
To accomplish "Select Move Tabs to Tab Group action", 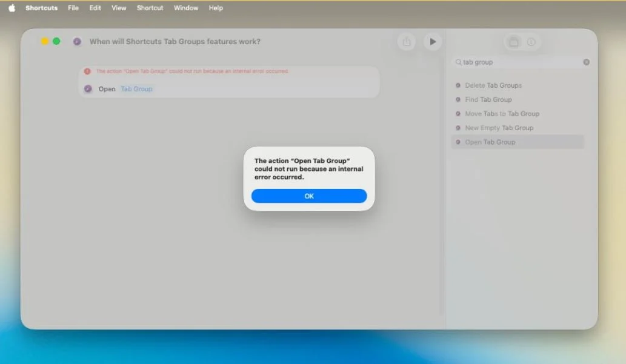I will pyautogui.click(x=518, y=114).
